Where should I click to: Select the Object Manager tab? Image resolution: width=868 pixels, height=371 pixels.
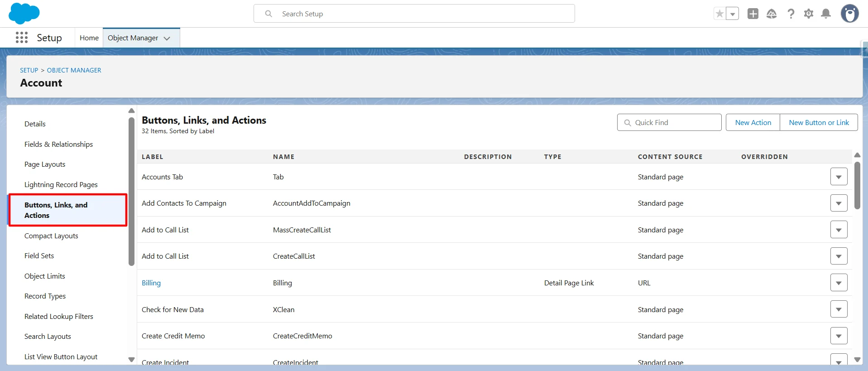[x=133, y=38]
